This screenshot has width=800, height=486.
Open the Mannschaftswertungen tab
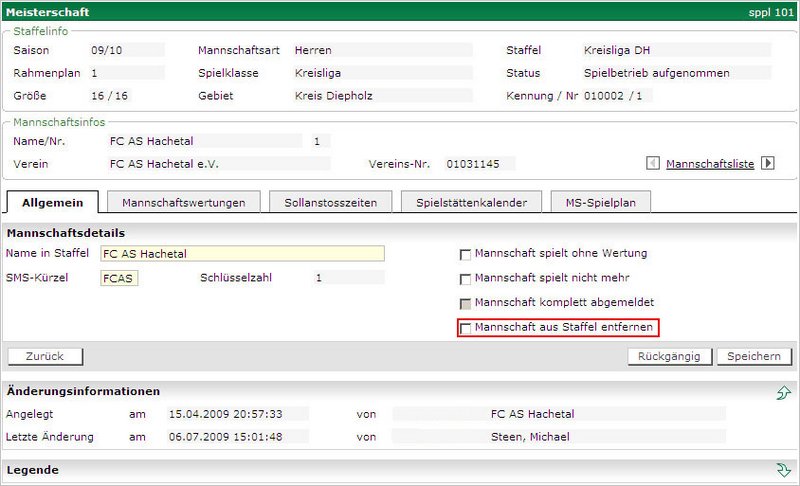point(183,202)
